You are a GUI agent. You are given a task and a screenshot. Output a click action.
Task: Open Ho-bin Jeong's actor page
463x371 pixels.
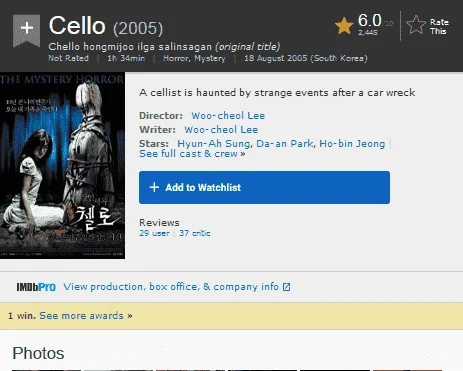click(352, 144)
